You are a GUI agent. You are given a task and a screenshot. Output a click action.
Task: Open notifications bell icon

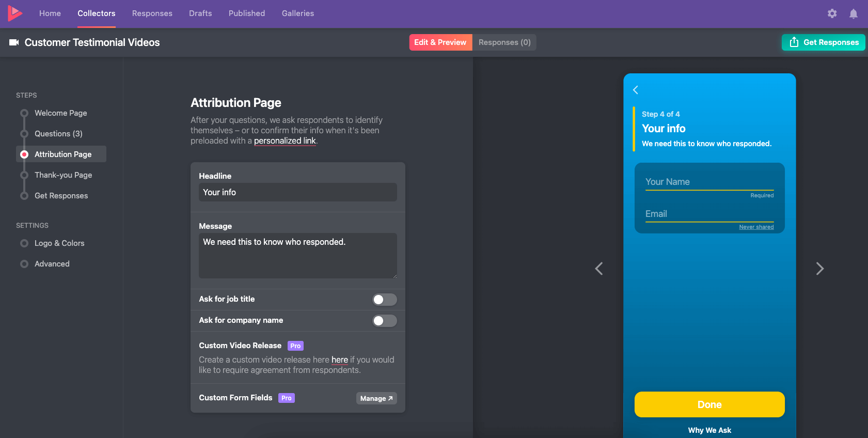pos(853,14)
